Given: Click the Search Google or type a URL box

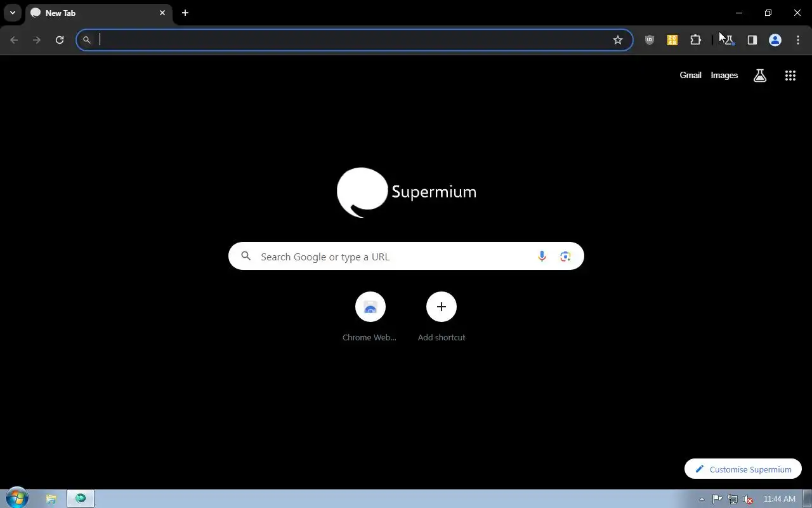Looking at the screenshot, I should click(x=406, y=257).
